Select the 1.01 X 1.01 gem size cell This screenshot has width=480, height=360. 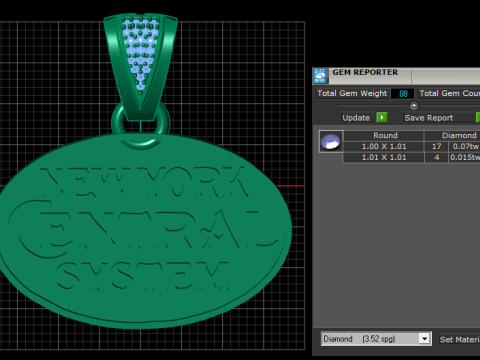click(384, 157)
